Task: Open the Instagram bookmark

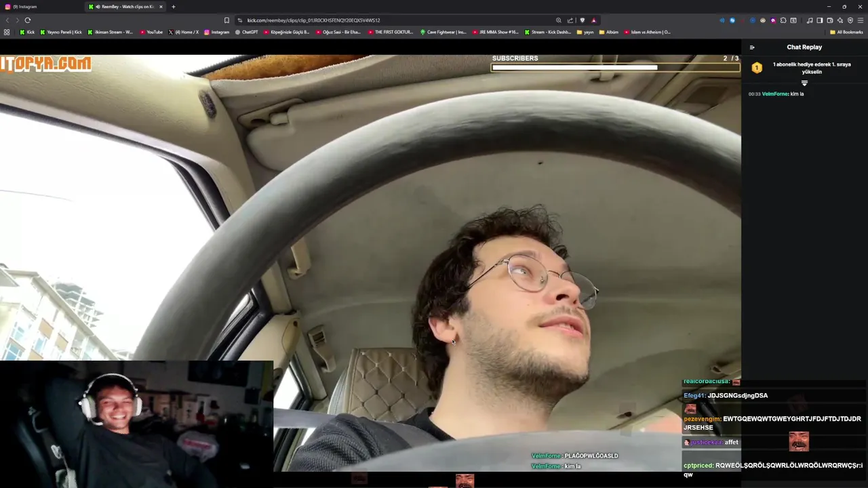Action: tap(217, 32)
